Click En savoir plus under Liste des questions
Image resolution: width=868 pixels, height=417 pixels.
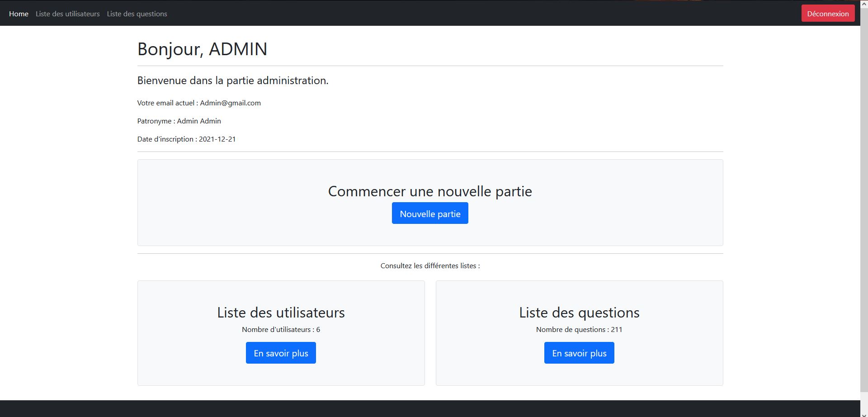579,353
